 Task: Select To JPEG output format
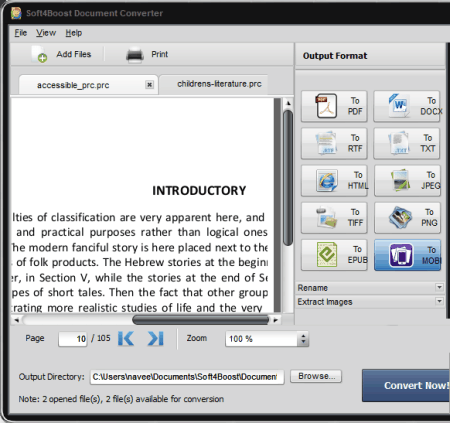click(x=407, y=180)
